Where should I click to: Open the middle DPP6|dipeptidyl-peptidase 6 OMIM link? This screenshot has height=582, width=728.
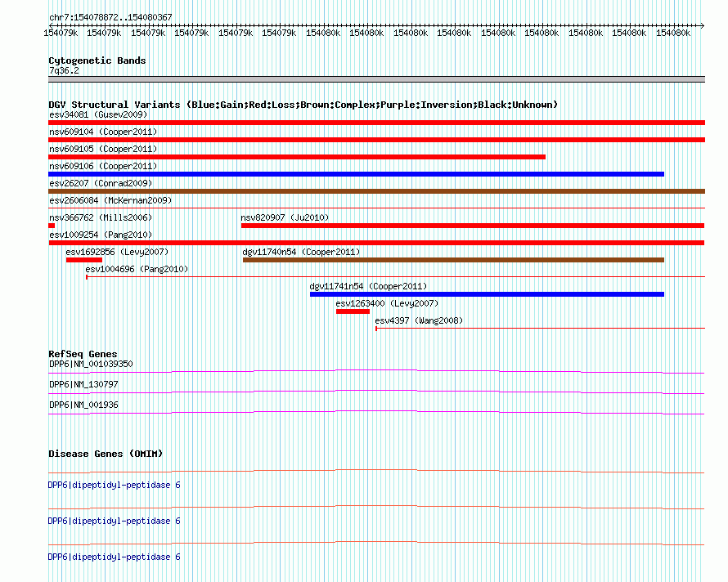pos(115,522)
